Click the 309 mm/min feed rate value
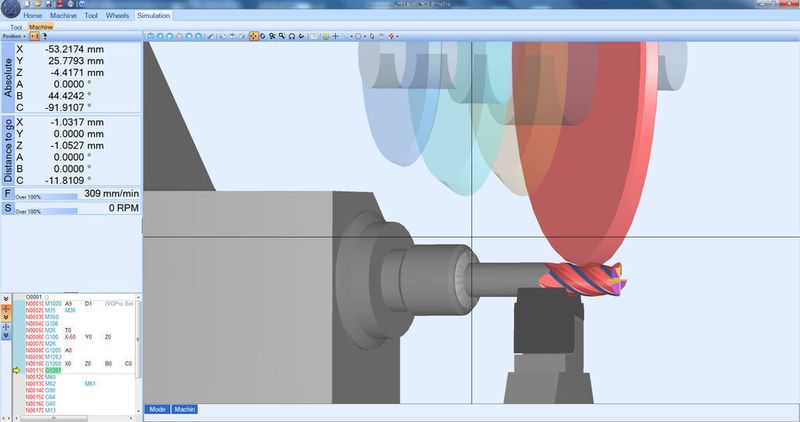800x422 pixels. pos(112,193)
